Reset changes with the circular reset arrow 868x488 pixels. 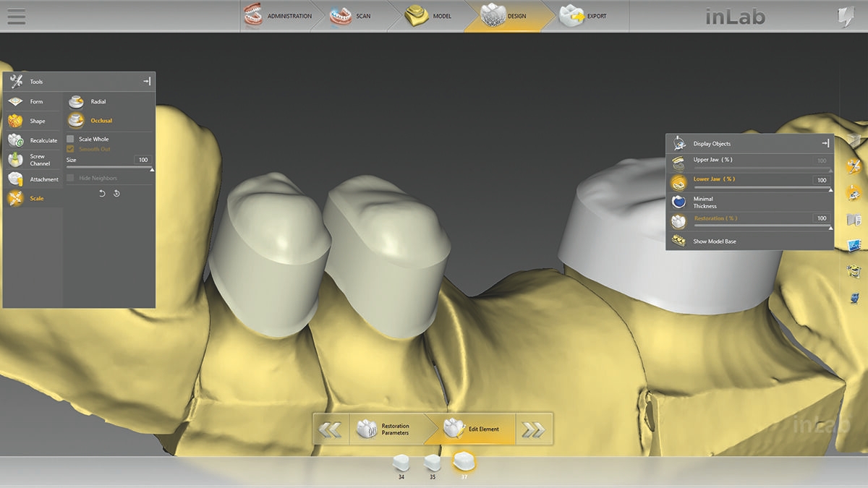tap(116, 194)
